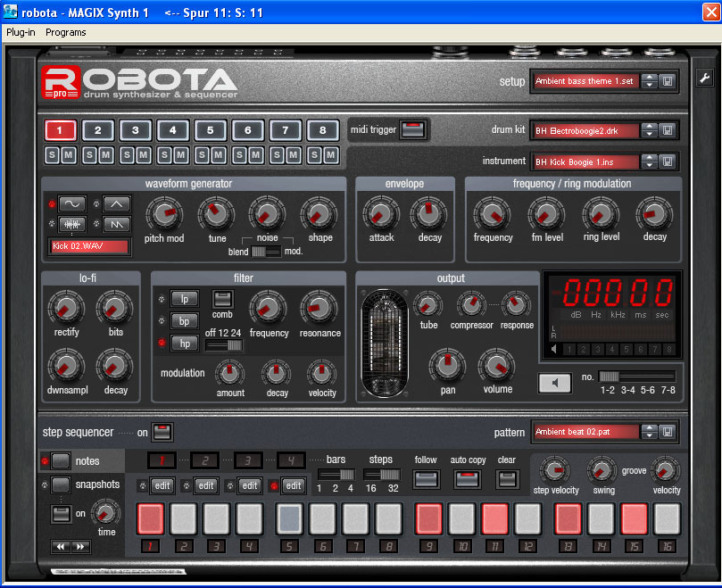
Task: Turn the step sequencer on switch
Action: [x=162, y=433]
